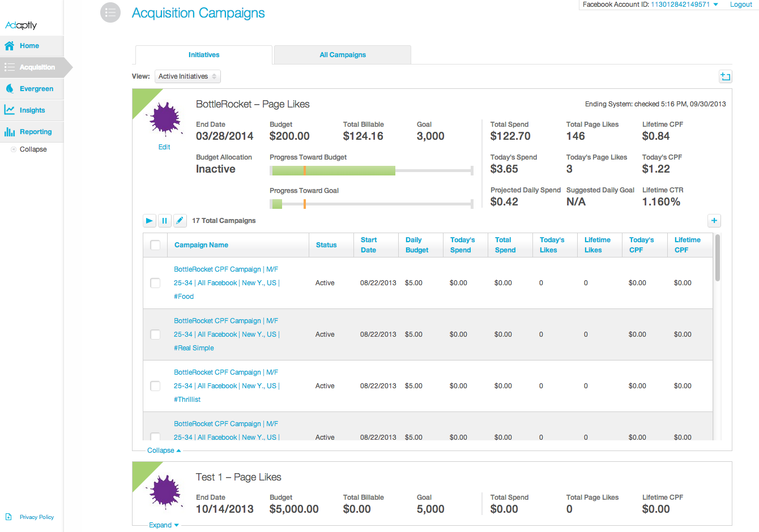This screenshot has width=759, height=532.
Task: Click the pencil edit campaigns icon
Action: (x=180, y=221)
